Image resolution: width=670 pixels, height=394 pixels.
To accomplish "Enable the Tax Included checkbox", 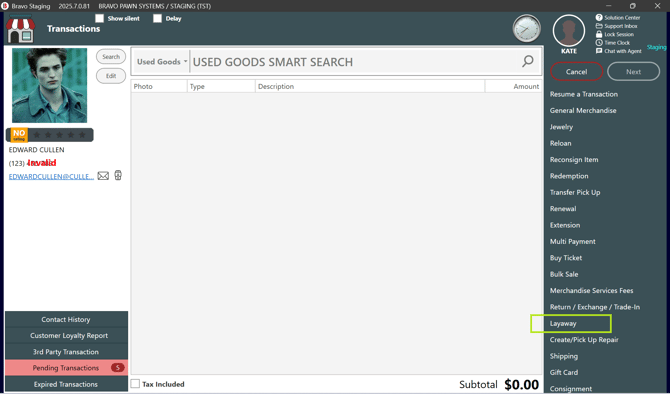I will click(x=135, y=384).
